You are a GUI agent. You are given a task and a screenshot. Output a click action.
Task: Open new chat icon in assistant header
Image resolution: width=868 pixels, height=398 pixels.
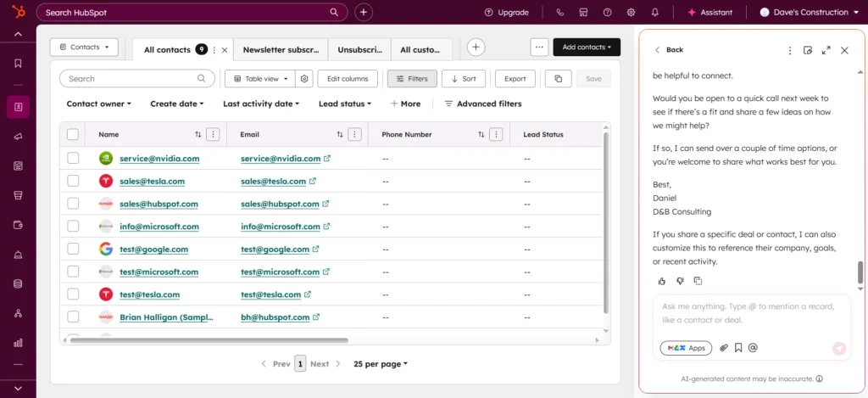(x=808, y=50)
